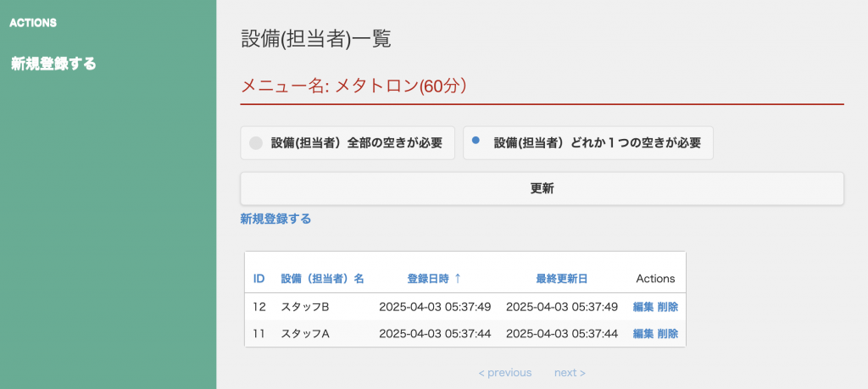The width and height of the screenshot is (868, 389).
Task: Open 新規登録する in the green sidebar
Action: coord(53,64)
